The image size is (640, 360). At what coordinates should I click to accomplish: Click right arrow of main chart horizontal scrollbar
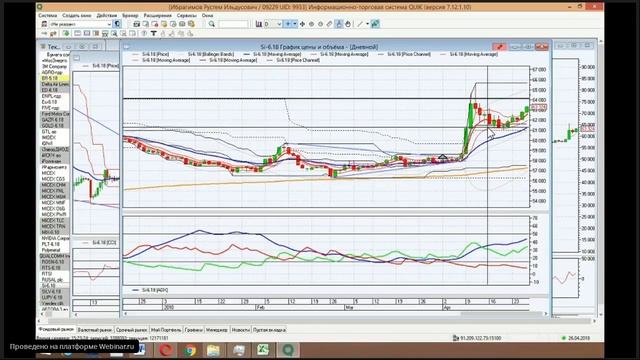click(545, 313)
